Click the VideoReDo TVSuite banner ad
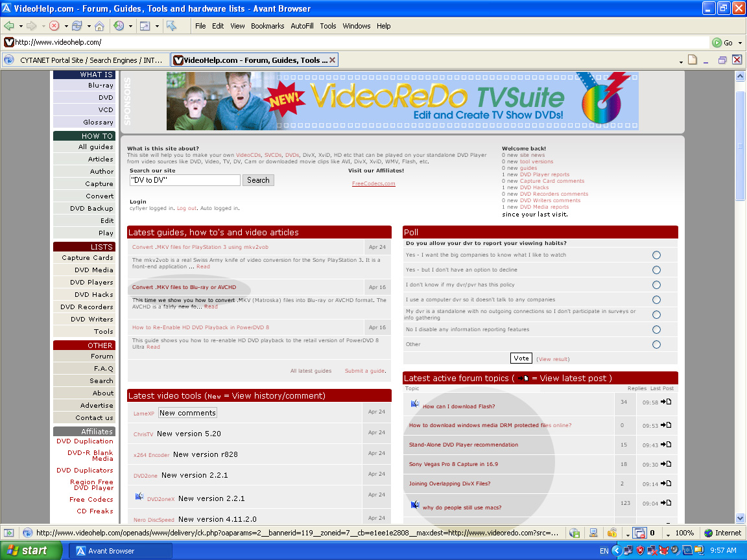Screen dimensions: 747x560 point(403,101)
